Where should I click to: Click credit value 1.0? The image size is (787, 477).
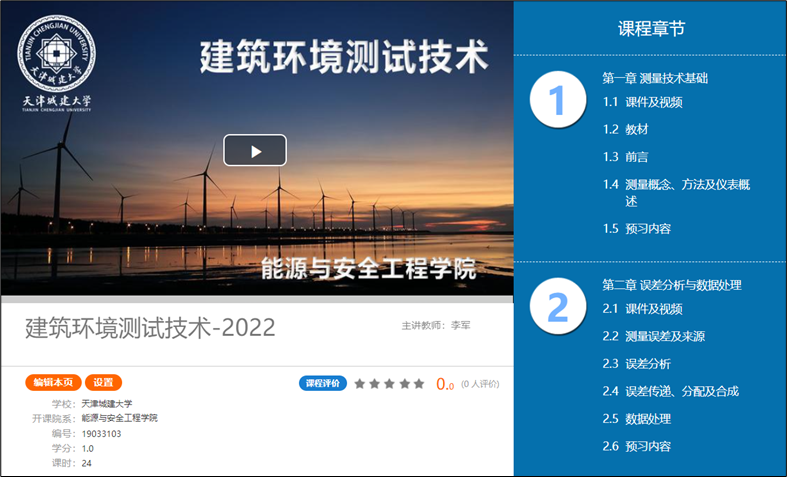tap(88, 448)
